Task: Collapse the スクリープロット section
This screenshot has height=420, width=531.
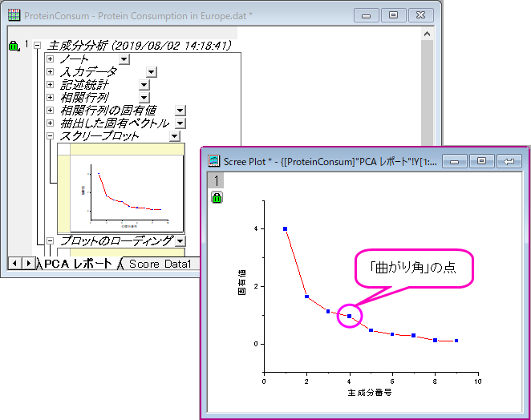Action: [x=50, y=136]
